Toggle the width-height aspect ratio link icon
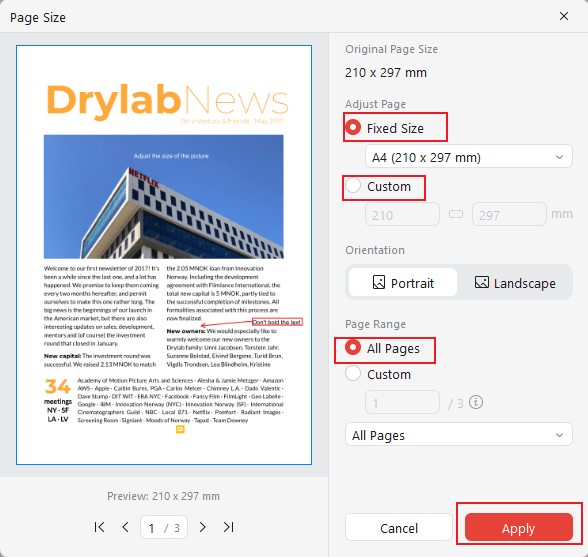Screen dimensions: 588x557 (456, 214)
